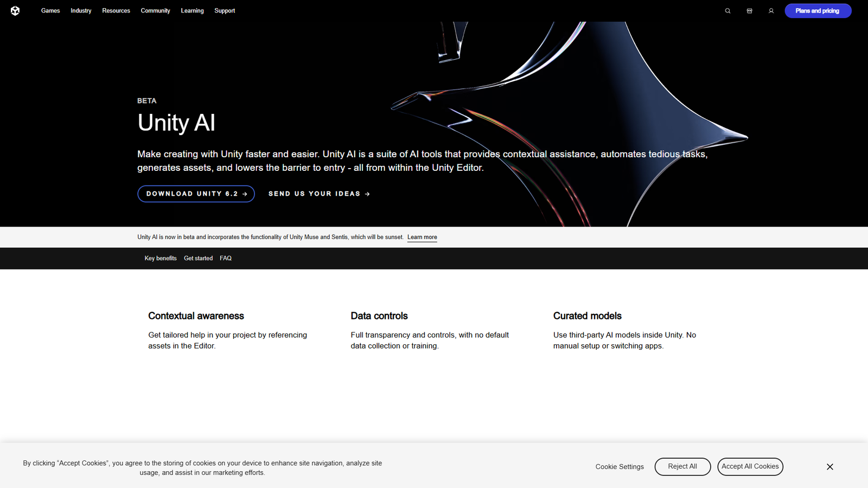868x488 pixels.
Task: Follow the Learn more link
Action: [422, 237]
